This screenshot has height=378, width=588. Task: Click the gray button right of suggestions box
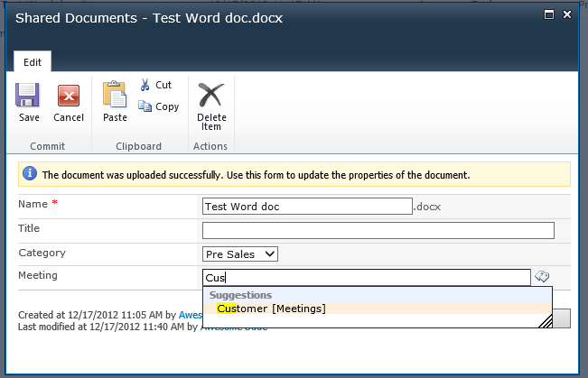(x=561, y=318)
